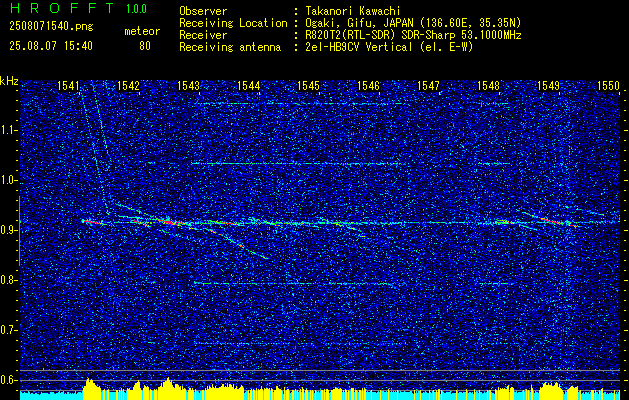Image resolution: width=629 pixels, height=400 pixels.
Task: Click time marker 1549
Action: [548, 86]
